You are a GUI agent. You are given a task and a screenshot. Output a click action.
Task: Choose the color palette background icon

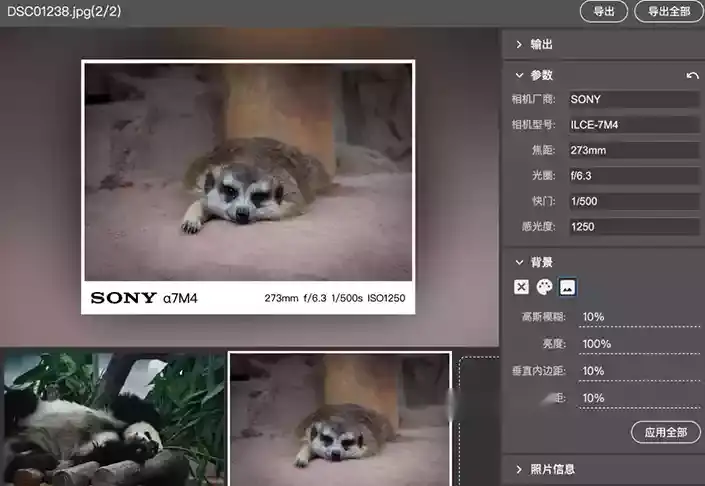(x=544, y=287)
